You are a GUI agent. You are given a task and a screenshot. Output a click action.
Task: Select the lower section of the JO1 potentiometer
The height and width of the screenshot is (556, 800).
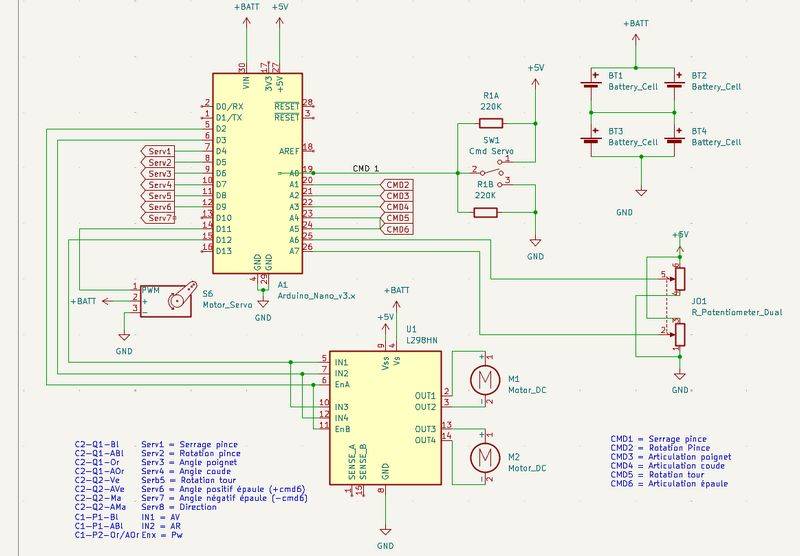[x=679, y=334]
